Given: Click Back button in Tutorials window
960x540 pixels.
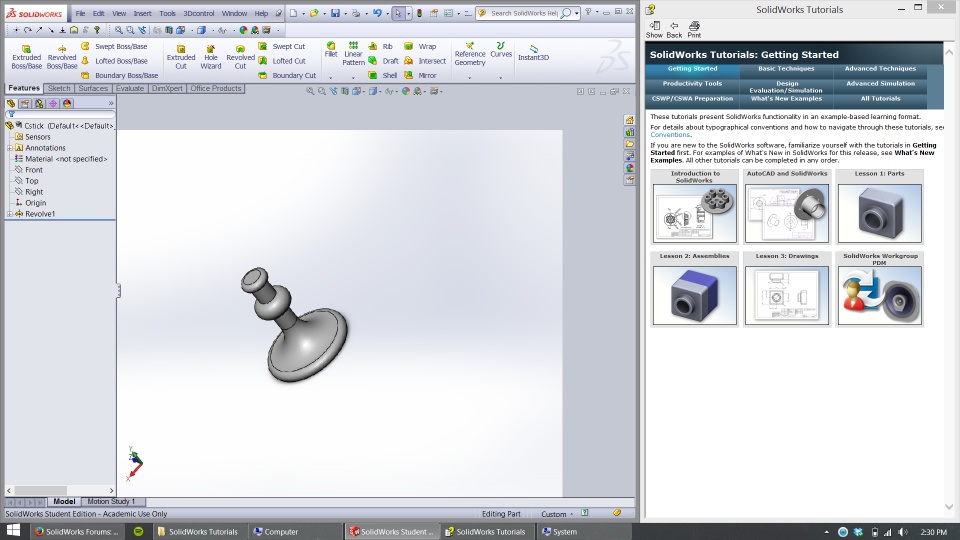Looking at the screenshot, I should [x=674, y=29].
